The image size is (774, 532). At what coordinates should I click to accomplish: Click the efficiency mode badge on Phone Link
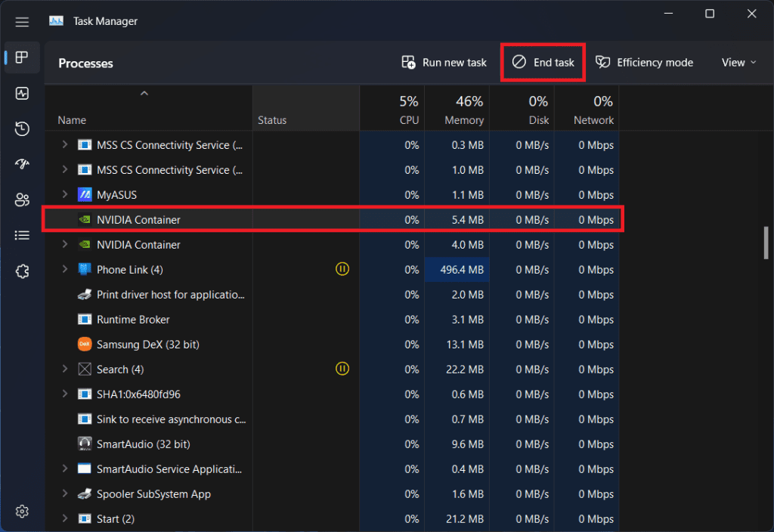342,269
